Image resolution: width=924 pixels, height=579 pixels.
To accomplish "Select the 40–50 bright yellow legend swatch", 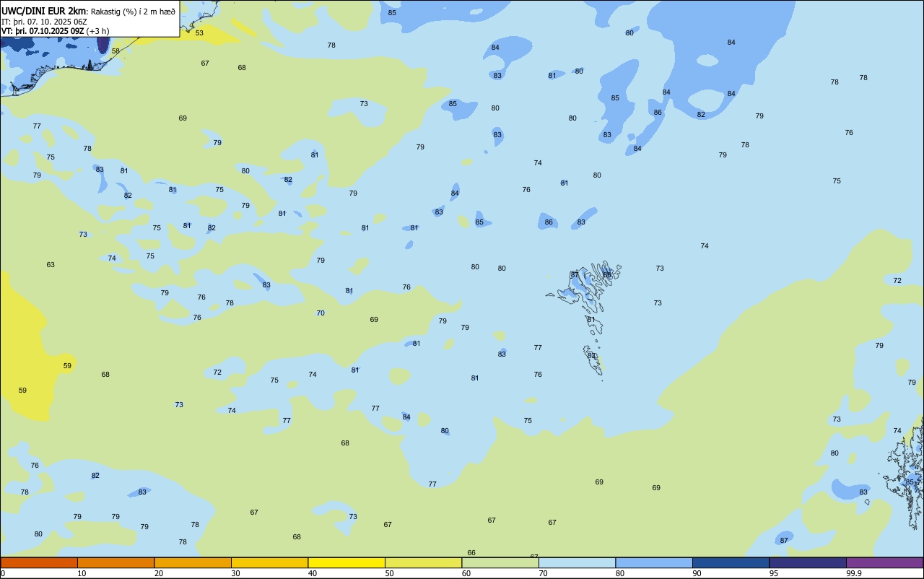I will point(346,562).
